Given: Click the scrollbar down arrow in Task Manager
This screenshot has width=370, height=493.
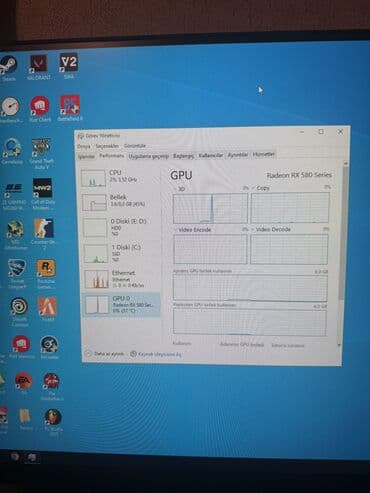Looking at the screenshot, I should coord(340,346).
